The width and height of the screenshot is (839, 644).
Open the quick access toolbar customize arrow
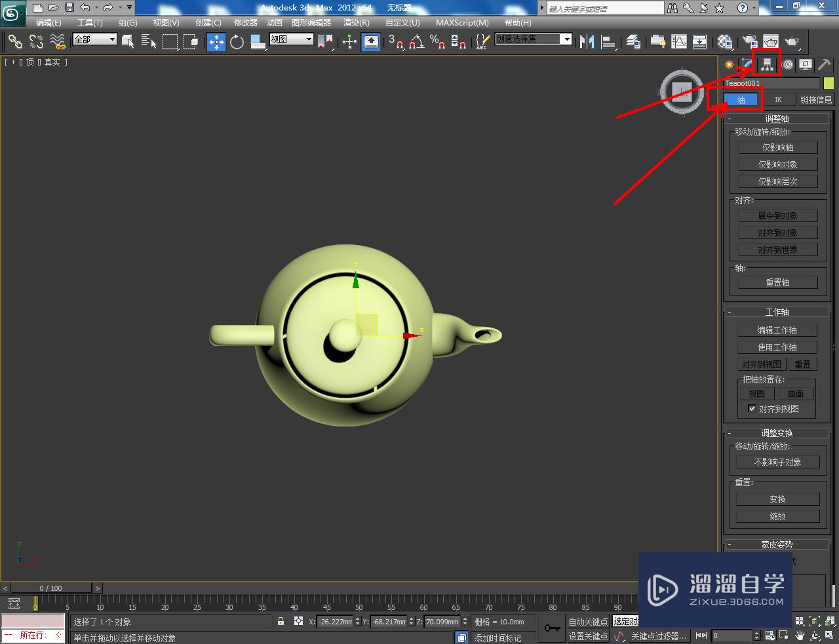[129, 8]
